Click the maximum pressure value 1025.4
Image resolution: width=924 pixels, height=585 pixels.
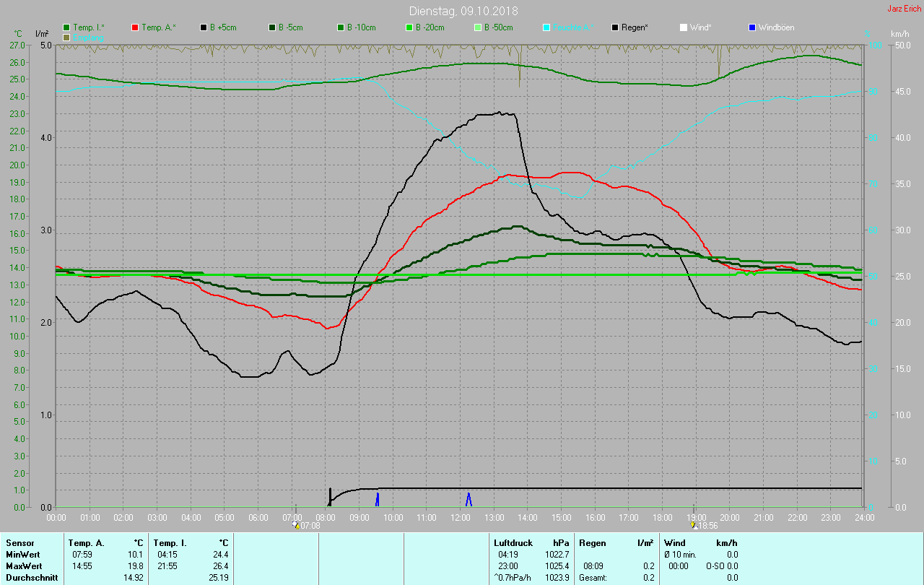click(x=557, y=565)
